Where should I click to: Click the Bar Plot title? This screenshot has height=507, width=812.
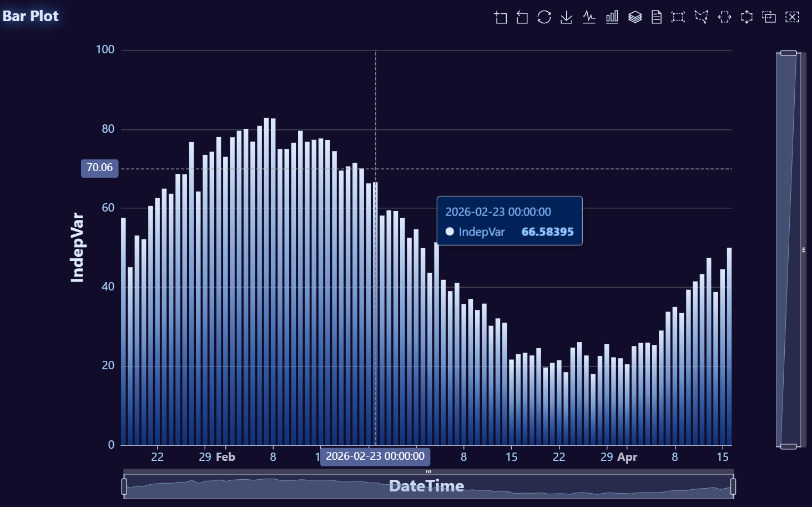click(x=31, y=16)
